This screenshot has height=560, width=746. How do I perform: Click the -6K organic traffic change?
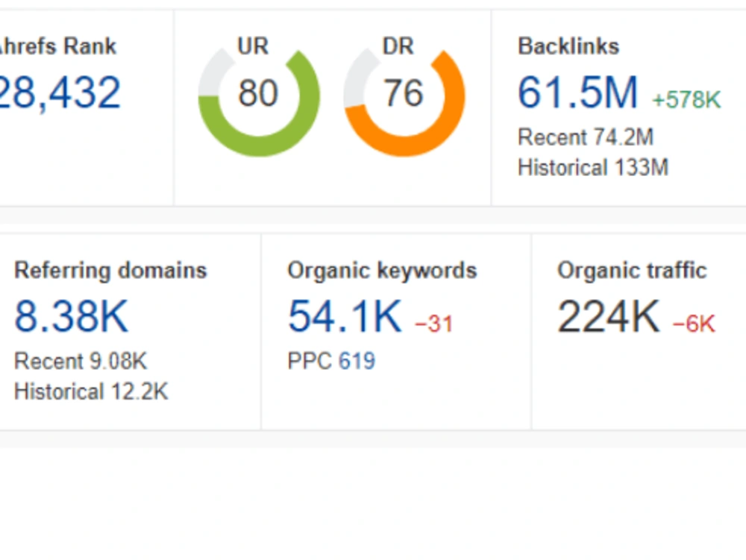click(694, 324)
